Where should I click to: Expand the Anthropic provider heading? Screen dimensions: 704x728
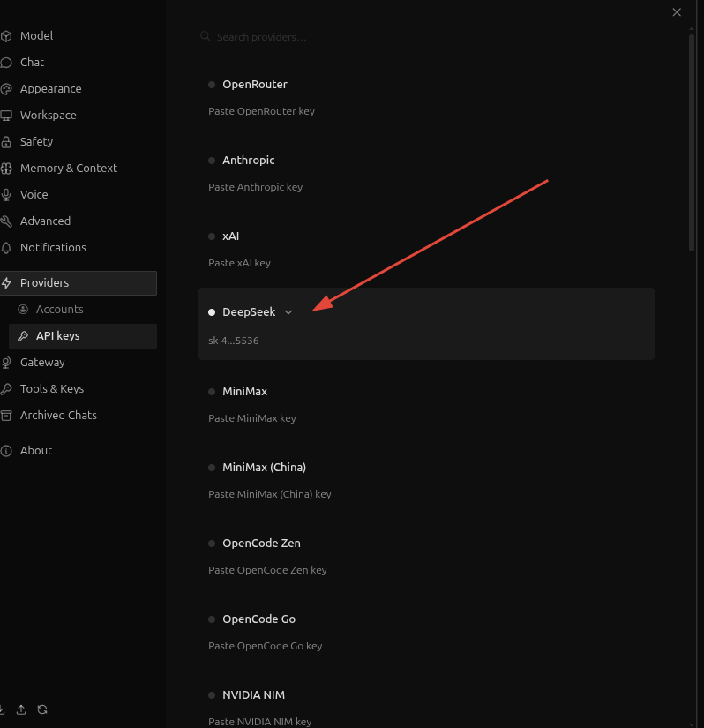[x=248, y=161]
